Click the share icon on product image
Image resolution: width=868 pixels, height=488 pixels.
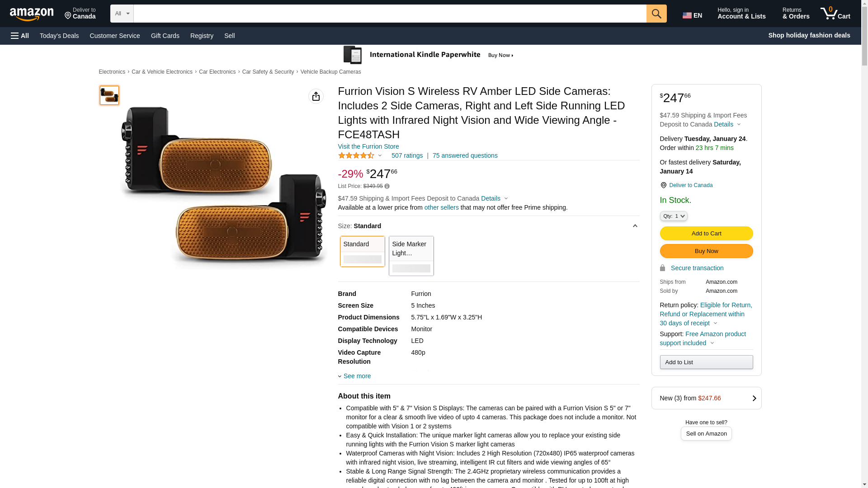[x=316, y=96]
